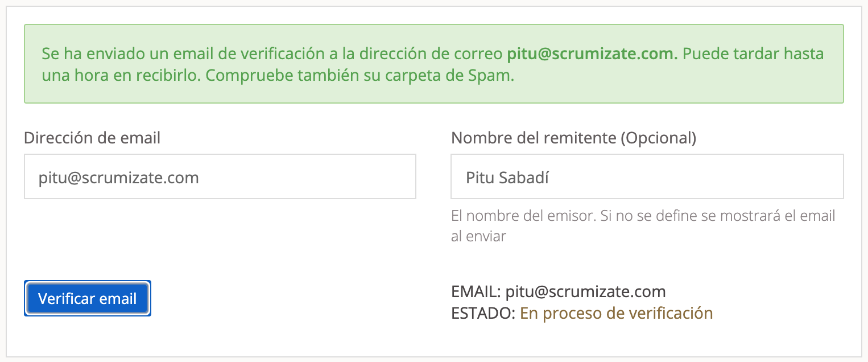The image size is (868, 362).
Task: Click the Nombre del remitente text field
Action: point(647,177)
